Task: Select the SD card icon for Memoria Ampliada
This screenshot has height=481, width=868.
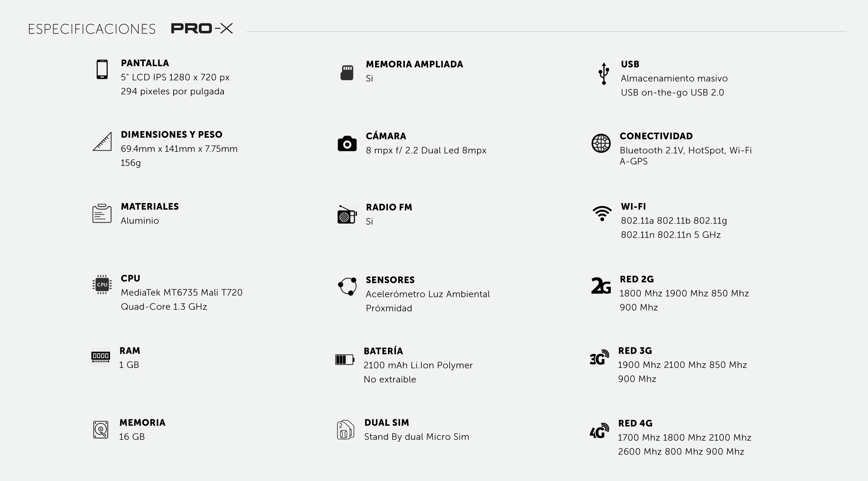Action: tap(347, 73)
